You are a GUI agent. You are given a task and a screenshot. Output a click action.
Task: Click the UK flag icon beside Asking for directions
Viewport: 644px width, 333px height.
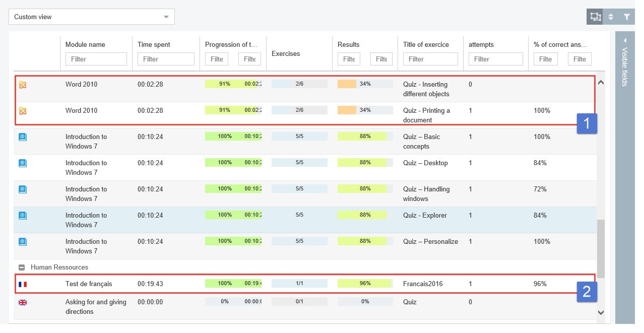pos(22,302)
